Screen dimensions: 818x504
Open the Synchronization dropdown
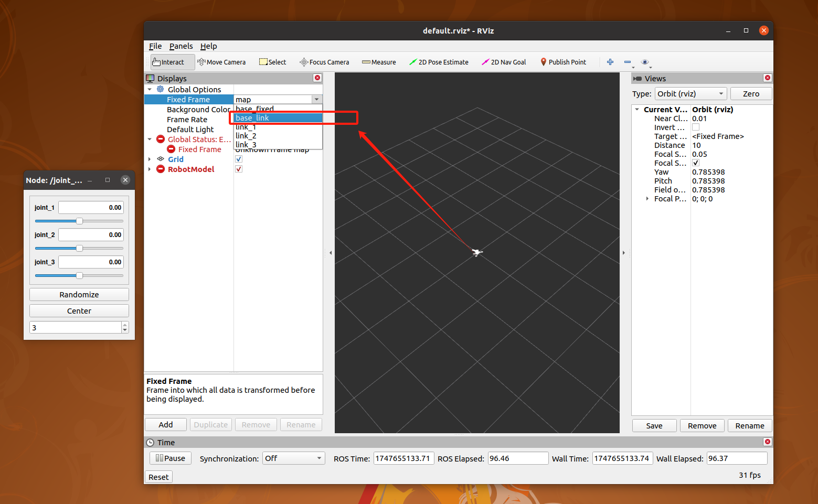[x=294, y=458]
